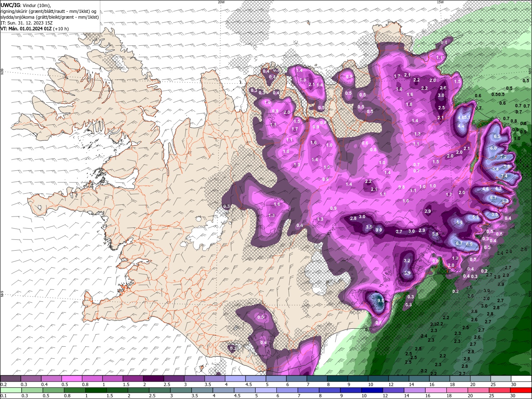This screenshot has height=399, width=532.
Task: Pick the violet rain swatch starting at 12
Action: [x=393, y=390]
